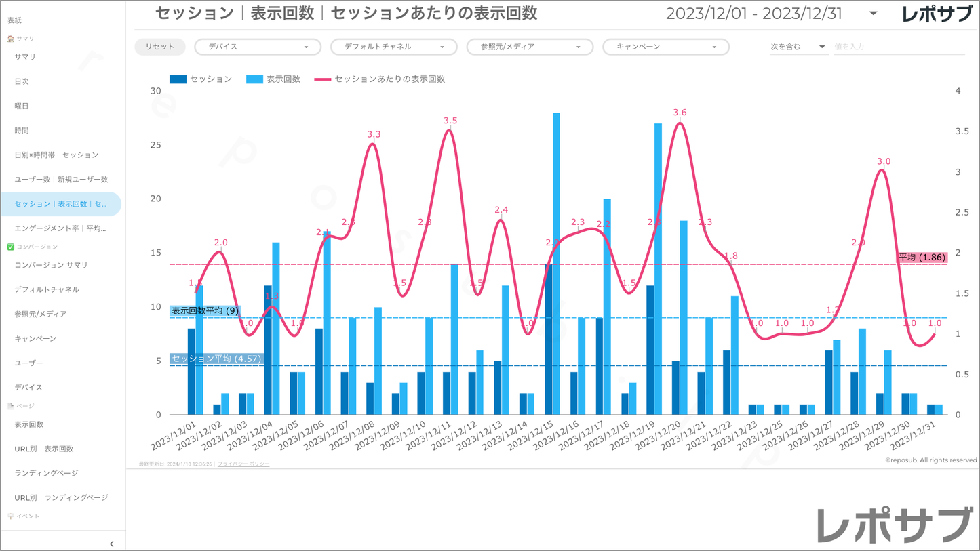Open the date range dropdown arrow
The height and width of the screenshot is (551, 980).
(x=873, y=14)
